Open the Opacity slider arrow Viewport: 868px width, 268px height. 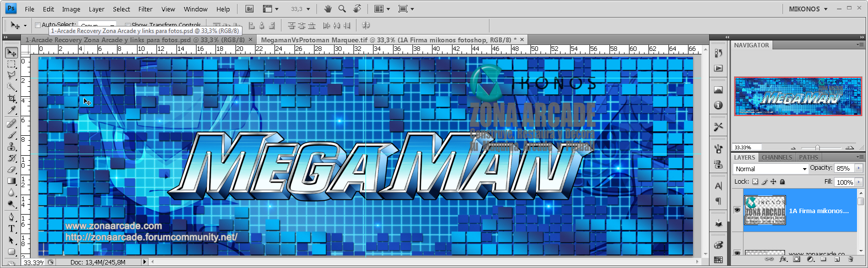coord(859,168)
